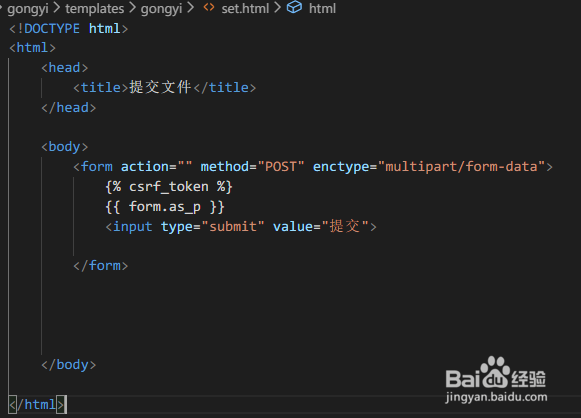The image size is (581, 418).
Task: Click the html symbol breadcrumb label
Action: [x=322, y=9]
